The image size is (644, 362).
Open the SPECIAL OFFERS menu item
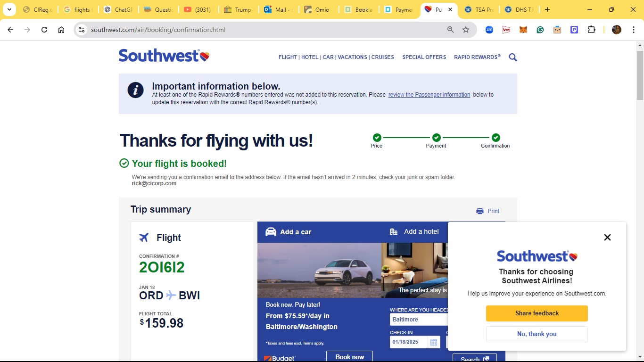point(424,57)
